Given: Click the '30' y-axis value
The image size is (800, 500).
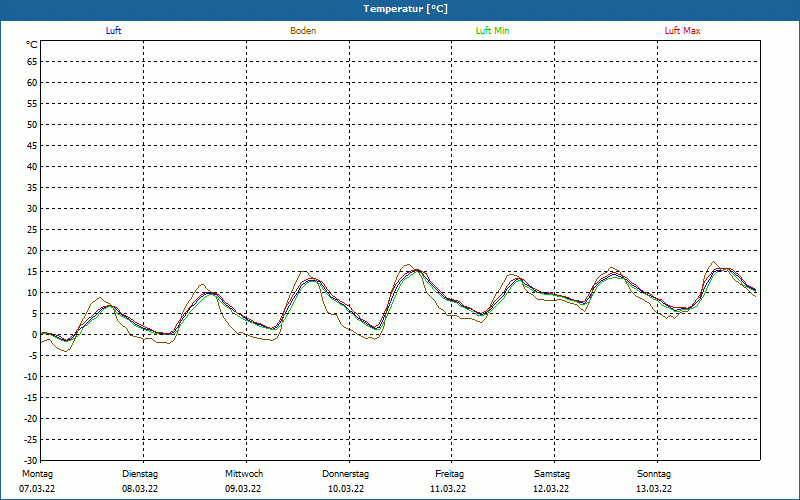Looking at the screenshot, I should [x=32, y=209].
